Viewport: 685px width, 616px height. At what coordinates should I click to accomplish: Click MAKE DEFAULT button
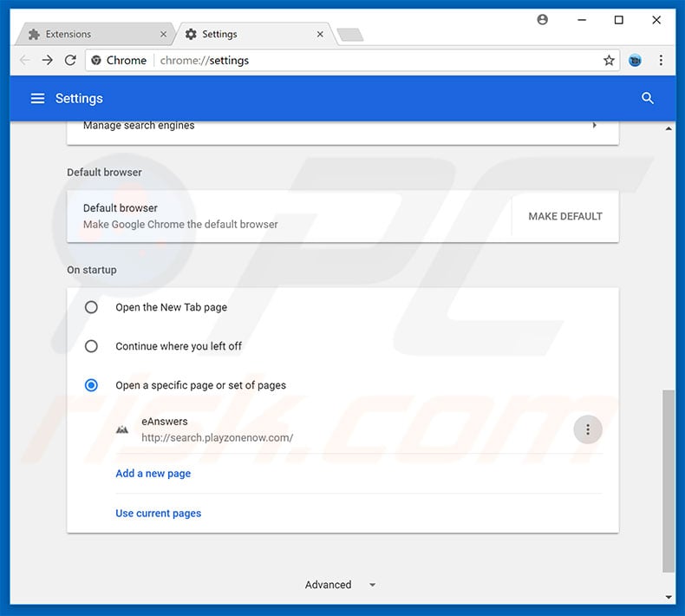(x=565, y=216)
